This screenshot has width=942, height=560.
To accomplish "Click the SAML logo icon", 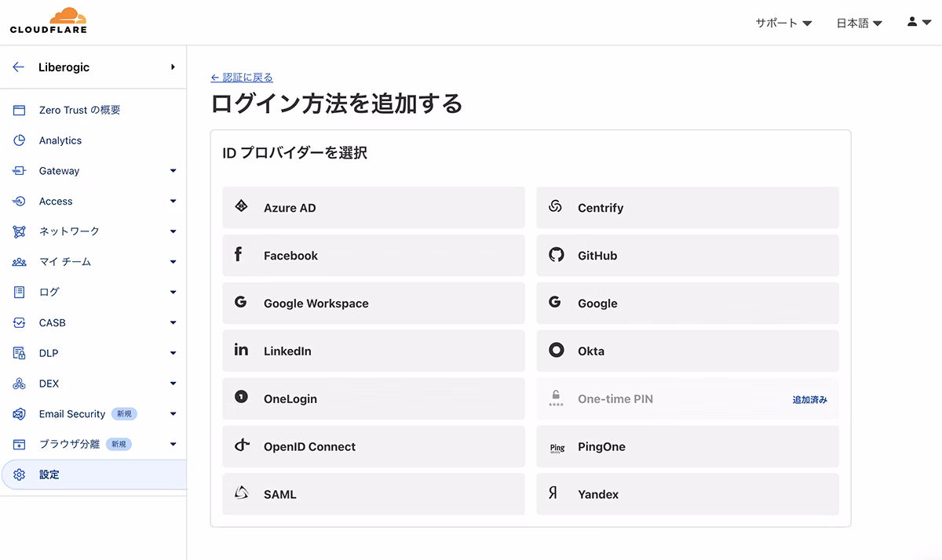I will pyautogui.click(x=242, y=493).
